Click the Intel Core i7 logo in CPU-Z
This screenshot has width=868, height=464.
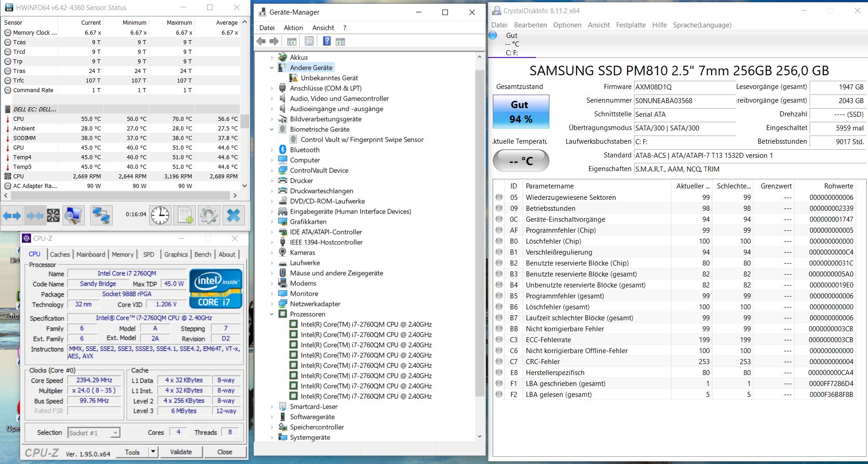(215, 289)
